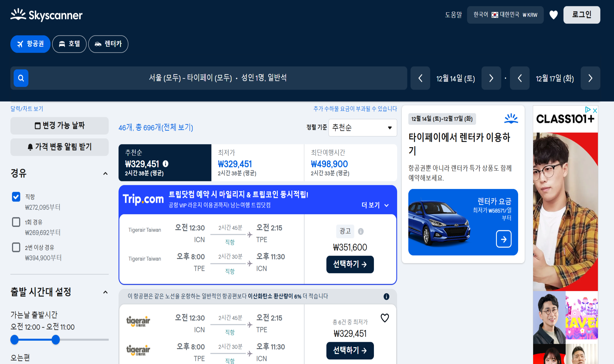The width and height of the screenshot is (614, 364).
Task: Click info icon on CO2 emissions banner
Action: (386, 296)
